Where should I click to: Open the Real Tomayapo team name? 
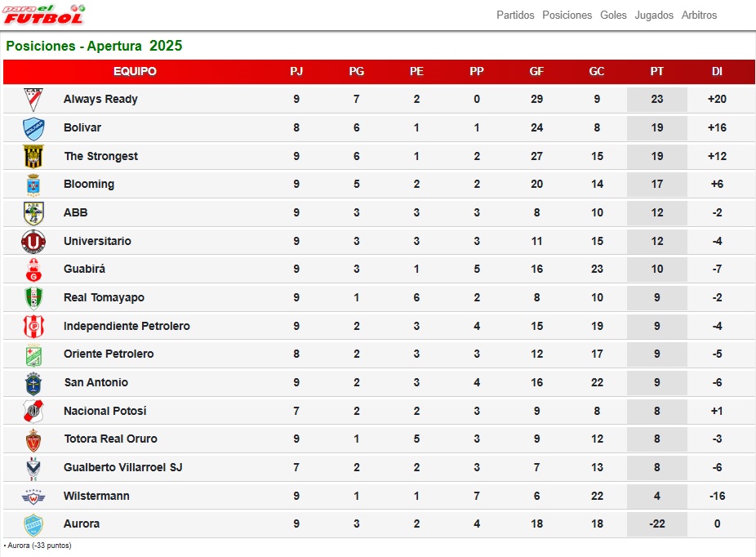(x=104, y=297)
